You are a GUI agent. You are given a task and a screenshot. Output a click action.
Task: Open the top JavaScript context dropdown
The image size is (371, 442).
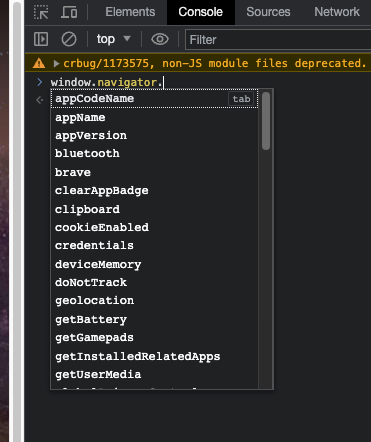(113, 39)
